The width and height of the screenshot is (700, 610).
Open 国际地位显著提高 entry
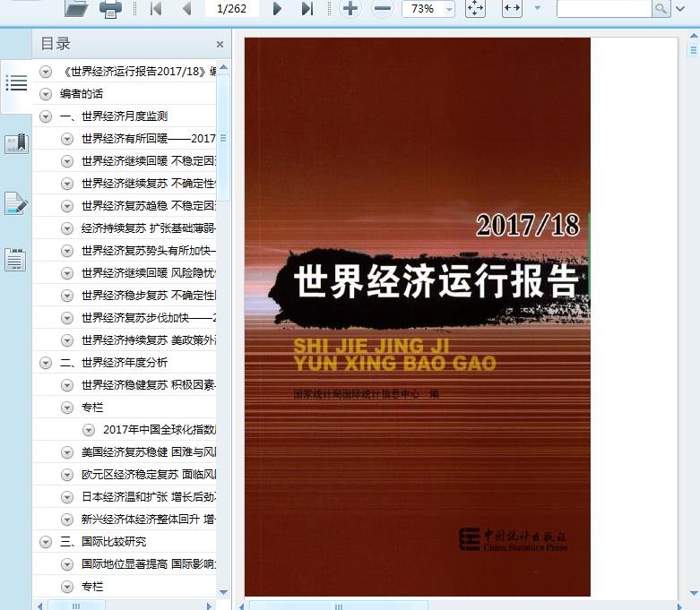[x=149, y=564]
